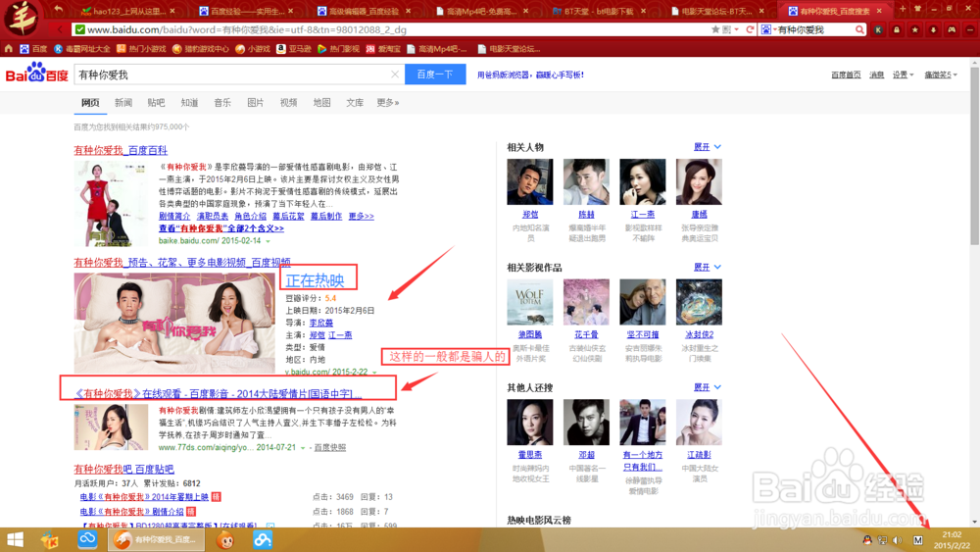
Task: Open the 有种你爱我_百度百科 result link
Action: (x=121, y=150)
